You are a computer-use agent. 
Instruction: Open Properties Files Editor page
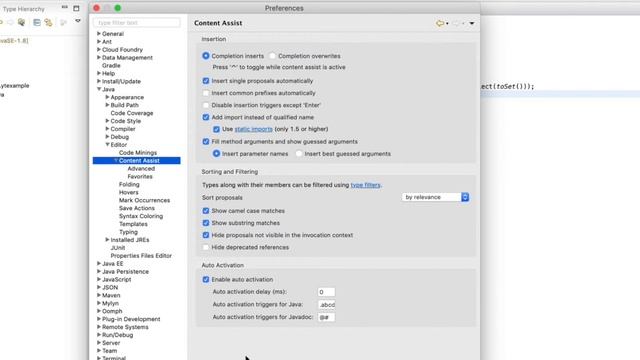[x=141, y=256]
